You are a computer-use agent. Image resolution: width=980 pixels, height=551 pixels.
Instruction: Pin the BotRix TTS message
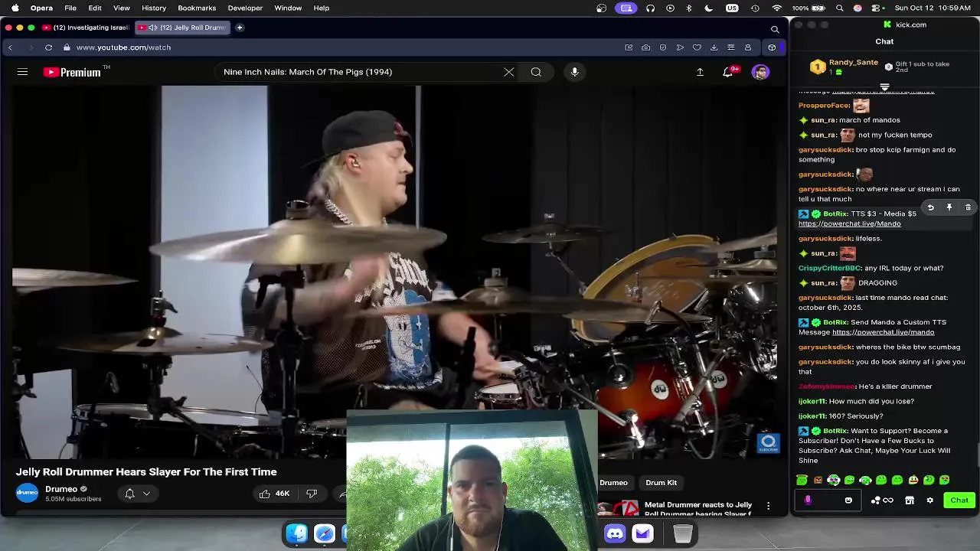949,207
